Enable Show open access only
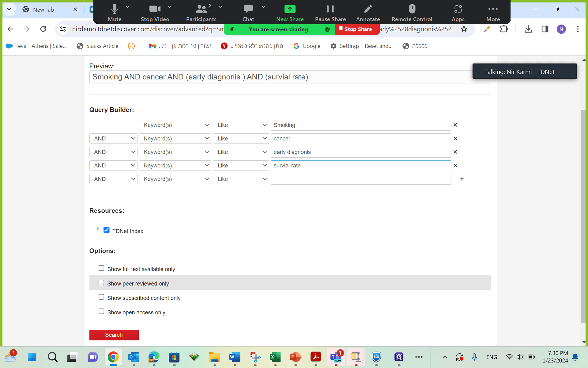This screenshot has height=368, width=588. coord(101,312)
